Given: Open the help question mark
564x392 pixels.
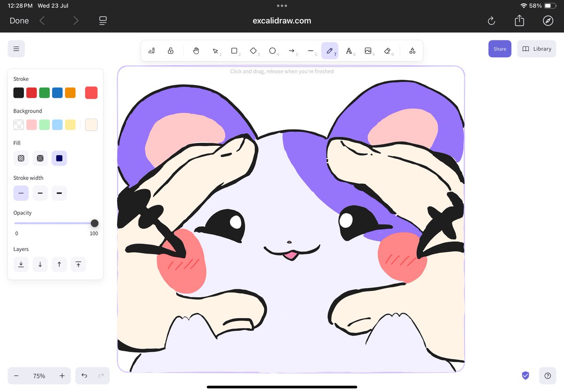Looking at the screenshot, I should click(x=548, y=376).
